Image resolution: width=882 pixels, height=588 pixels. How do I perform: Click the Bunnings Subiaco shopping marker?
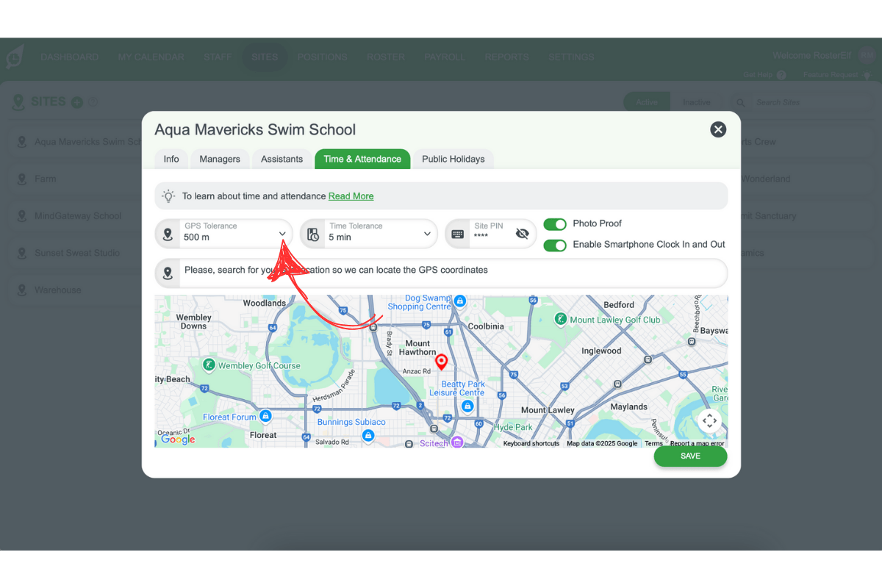coord(369,435)
